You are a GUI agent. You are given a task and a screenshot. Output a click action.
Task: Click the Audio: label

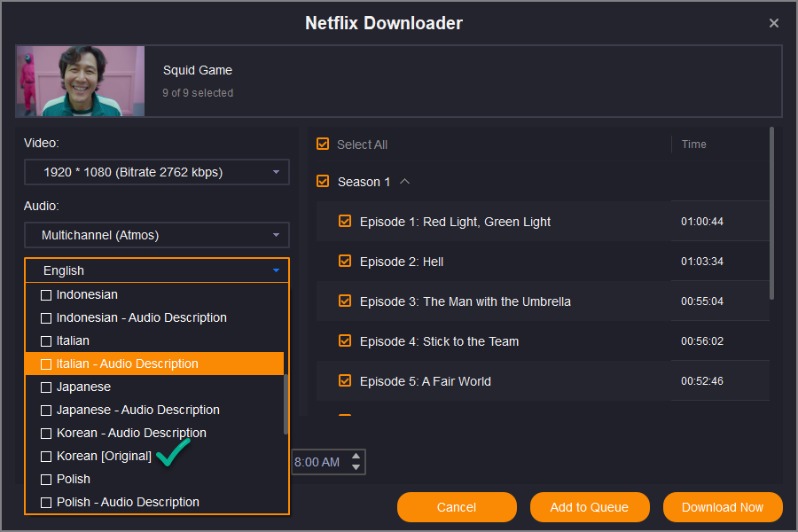point(41,207)
